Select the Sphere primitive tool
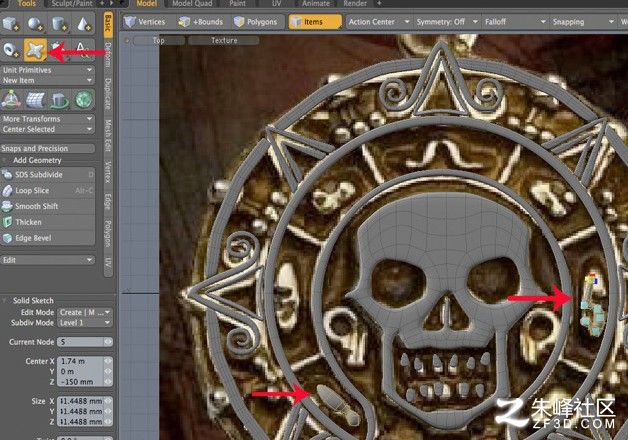The image size is (628, 440). pyautogui.click(x=35, y=24)
